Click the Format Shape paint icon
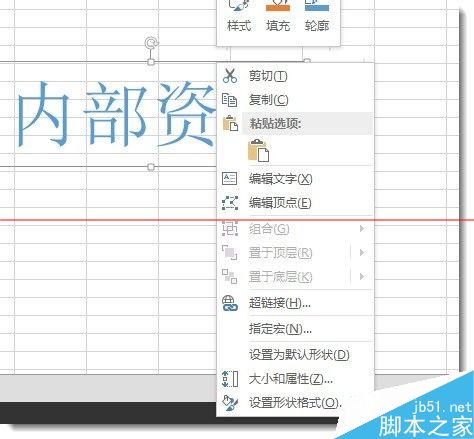This screenshot has height=439, width=474. pos(230,403)
